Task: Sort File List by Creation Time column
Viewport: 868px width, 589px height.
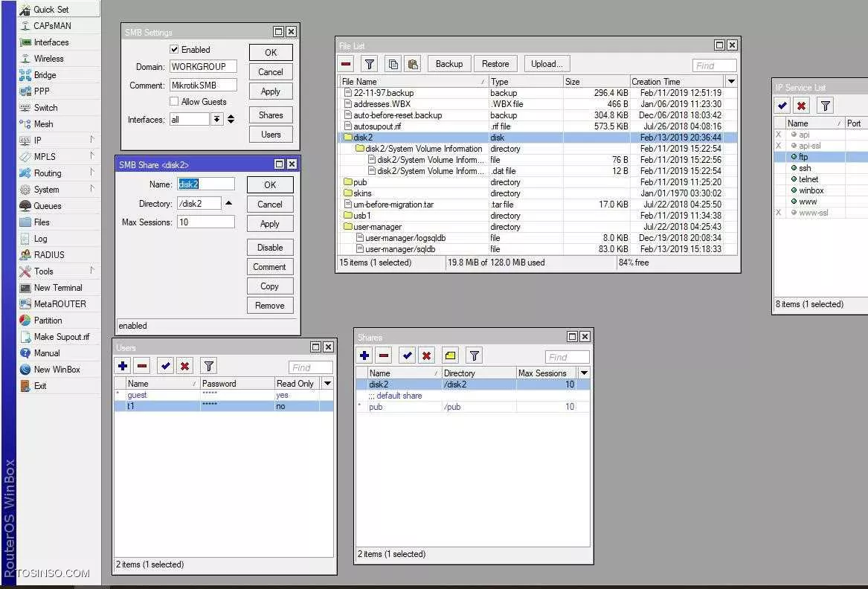Action: [676, 81]
